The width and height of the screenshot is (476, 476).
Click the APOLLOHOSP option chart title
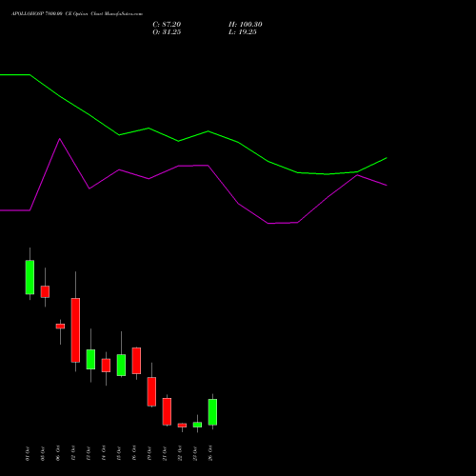77,14
